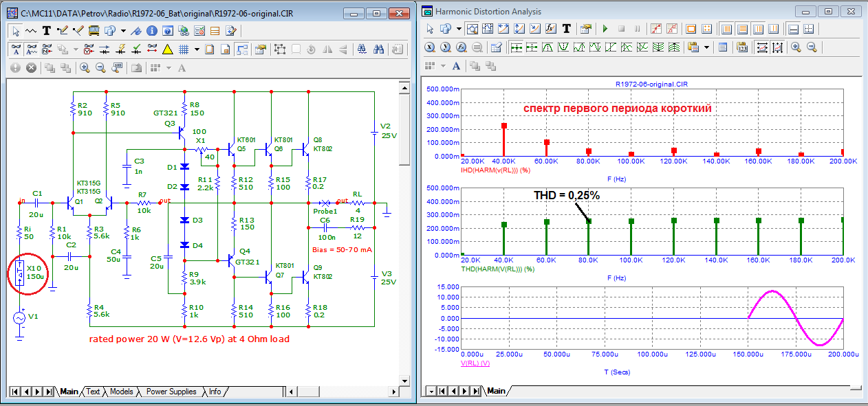
Task: Open the Power Supplies tab
Action: click(171, 392)
